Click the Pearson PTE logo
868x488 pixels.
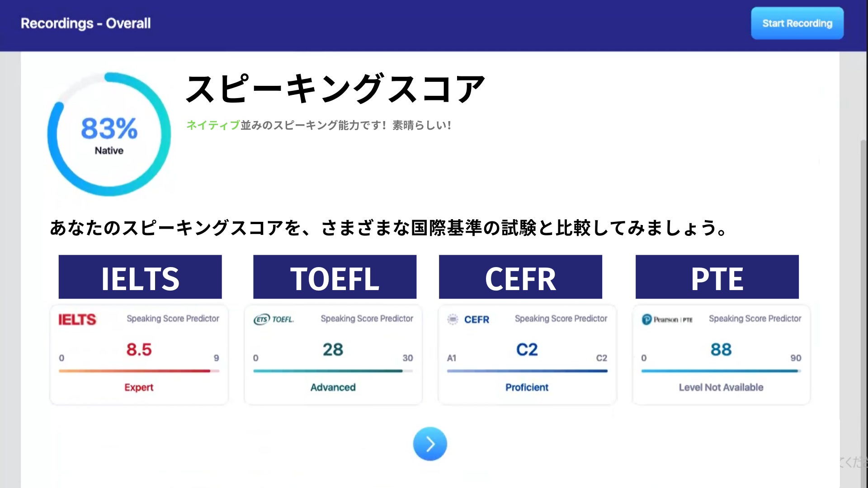pyautogui.click(x=667, y=319)
